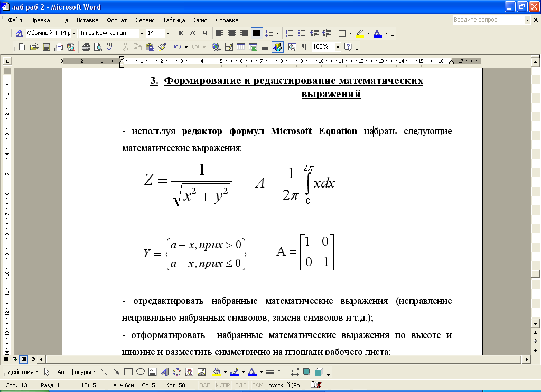The image size is (541, 392).
Task: Insert WordArt from the Drawing toolbar
Action: 165,372
